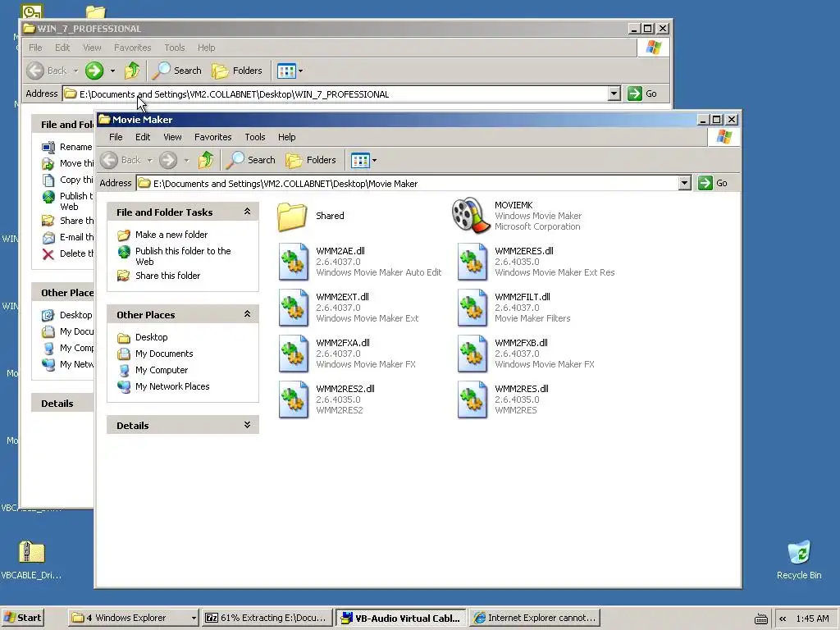Open Favorites menu in WIN_7_PROFESSIONAL window

[x=132, y=48]
